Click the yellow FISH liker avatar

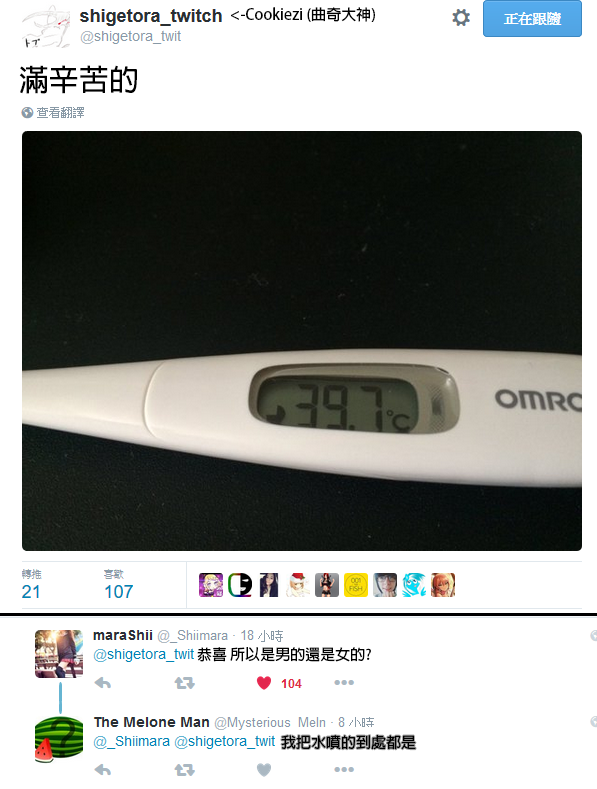click(356, 585)
